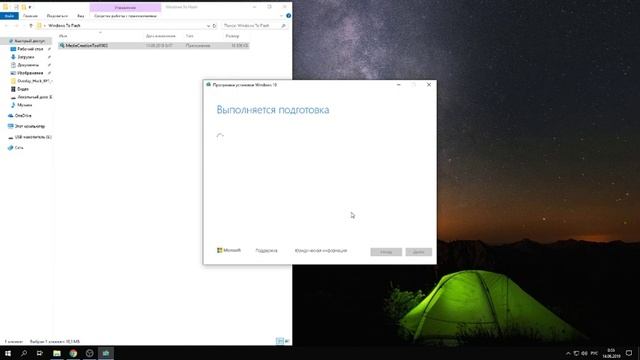Image resolution: width=640 pixels, height=360 pixels.
Task: Open Explorer help question-mark icon
Action: pos(289,16)
